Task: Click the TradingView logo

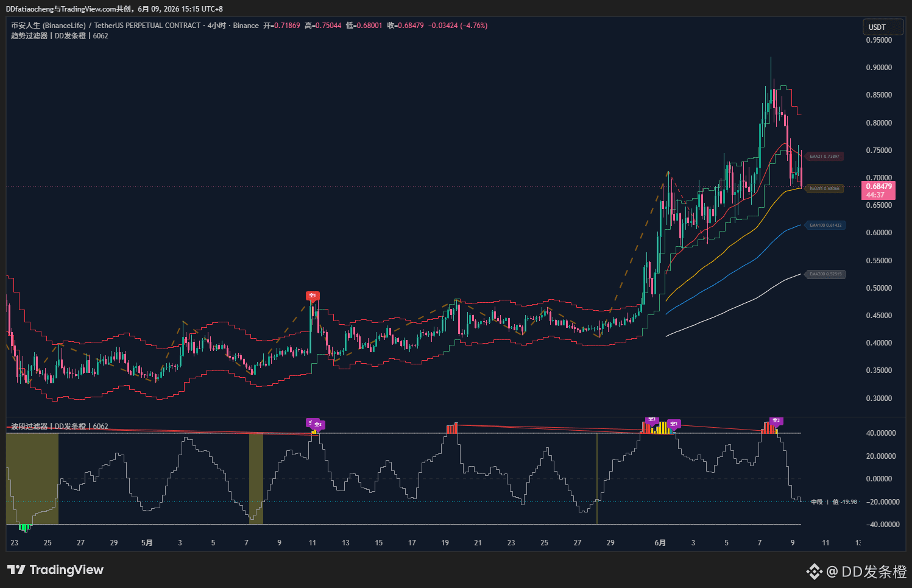Action: point(55,570)
